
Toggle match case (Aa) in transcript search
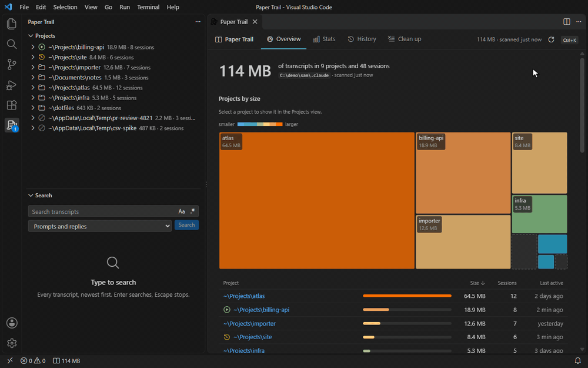pos(182,211)
